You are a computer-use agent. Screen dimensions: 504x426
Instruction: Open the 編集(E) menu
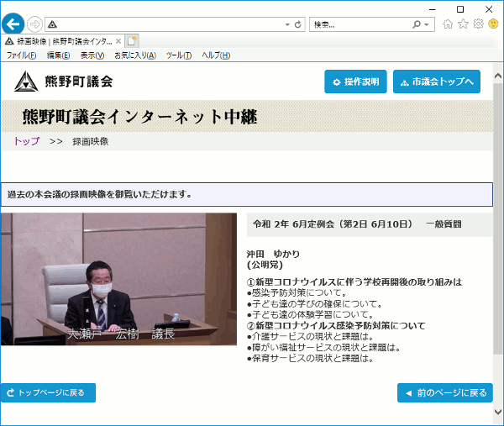(x=58, y=55)
